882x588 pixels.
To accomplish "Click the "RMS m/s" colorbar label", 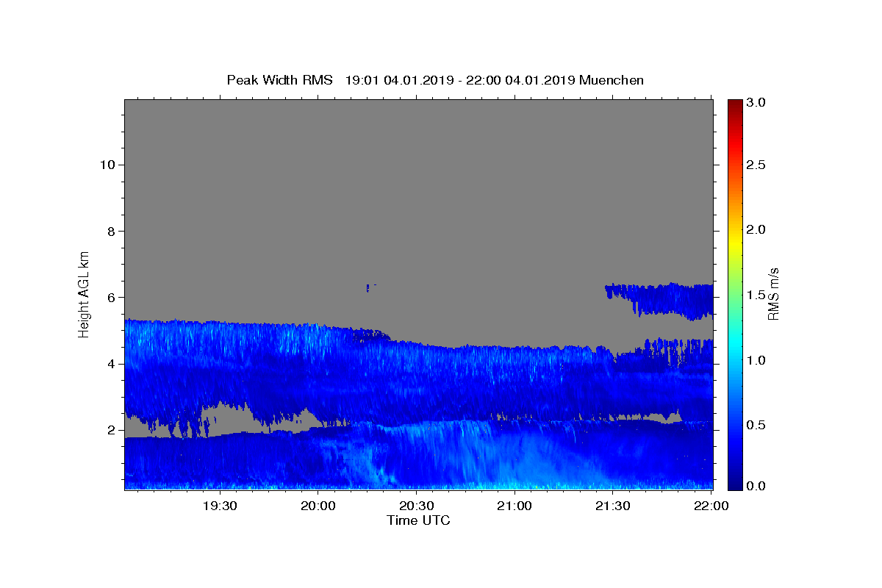I will [773, 294].
